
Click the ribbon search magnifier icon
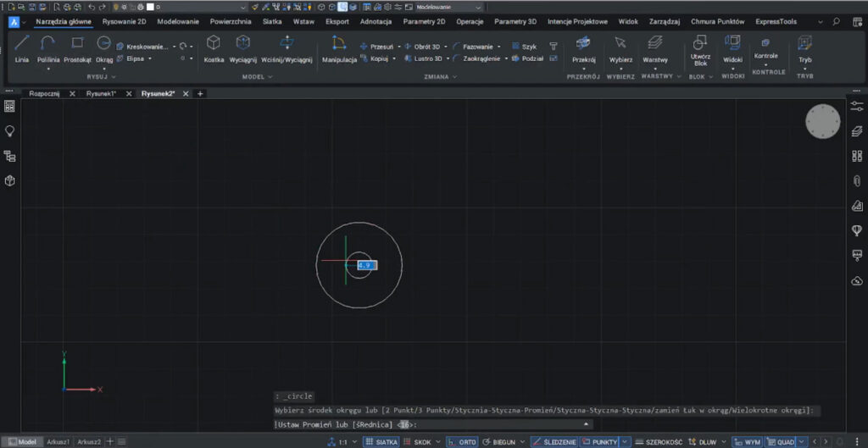(x=836, y=21)
